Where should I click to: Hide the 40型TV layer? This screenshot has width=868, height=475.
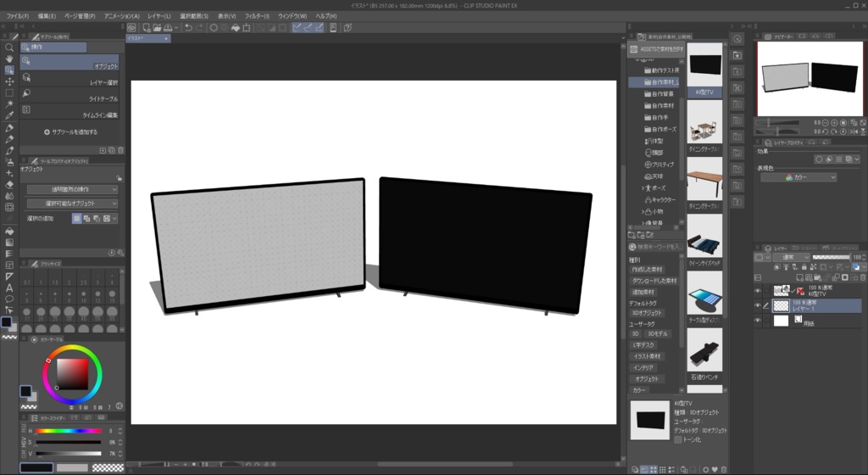tap(758, 291)
